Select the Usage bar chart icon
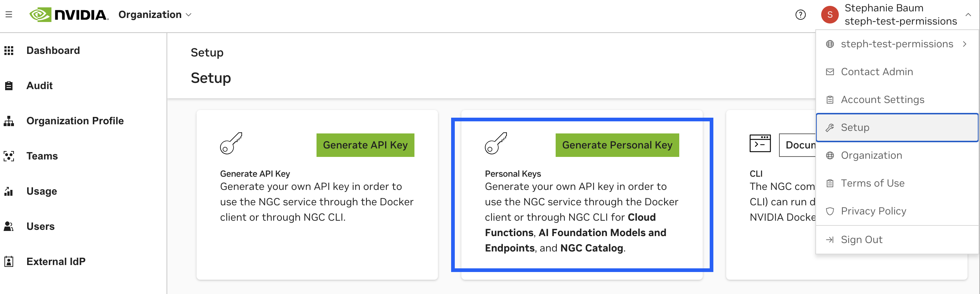Screen dimensions: 980x294 pyautogui.click(x=9, y=191)
